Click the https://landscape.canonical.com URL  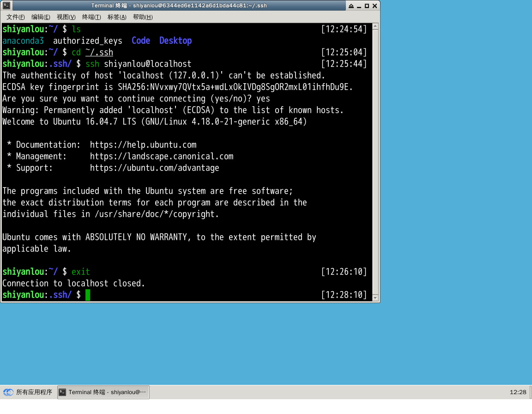[x=162, y=156]
